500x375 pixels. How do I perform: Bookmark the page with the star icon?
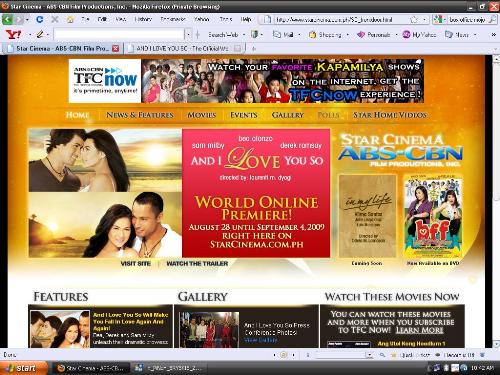click(x=414, y=19)
